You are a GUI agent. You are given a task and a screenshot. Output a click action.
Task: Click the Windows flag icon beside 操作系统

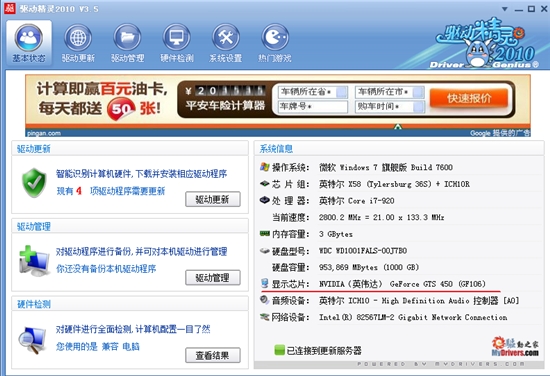point(264,167)
